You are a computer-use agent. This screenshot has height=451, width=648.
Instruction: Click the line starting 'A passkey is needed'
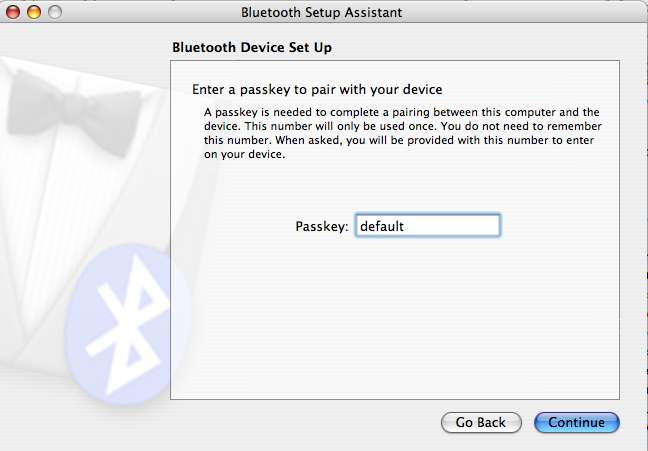click(402, 112)
